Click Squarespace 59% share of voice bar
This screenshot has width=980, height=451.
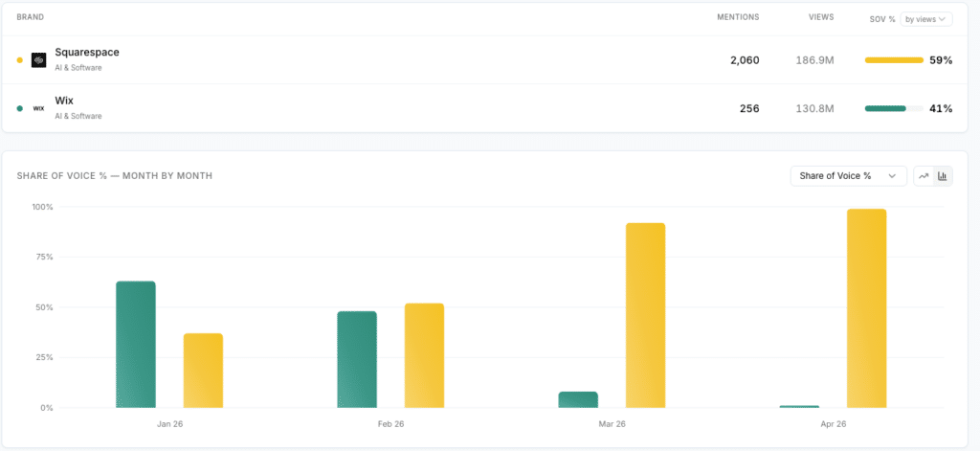pyautogui.click(x=894, y=60)
